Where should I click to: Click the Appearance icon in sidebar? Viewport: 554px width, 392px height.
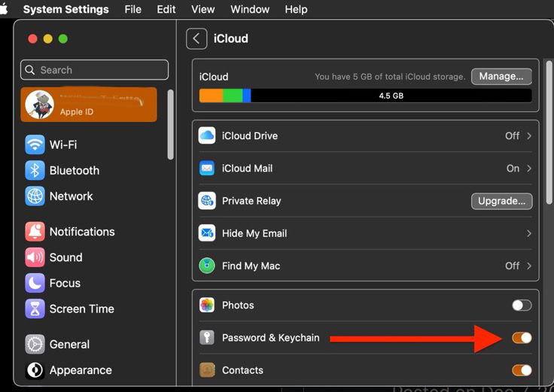35,369
